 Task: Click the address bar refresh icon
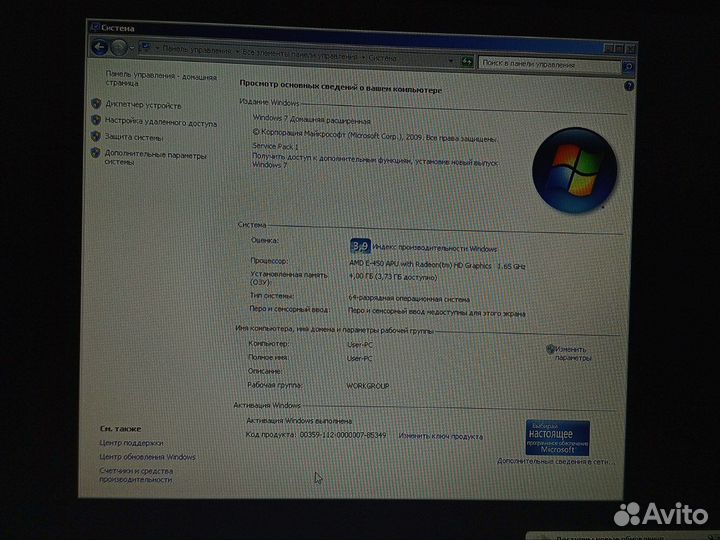(465, 62)
